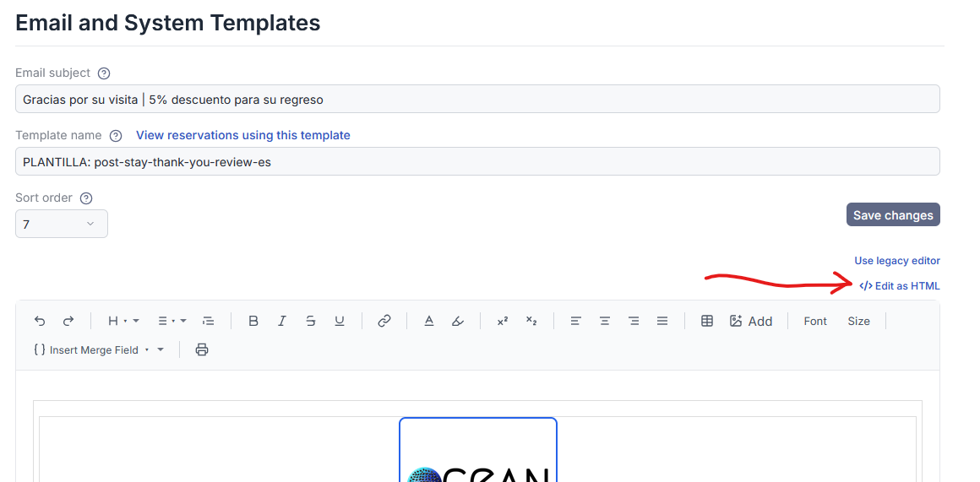This screenshot has height=482, width=980.
Task: Center align the text
Action: (605, 321)
